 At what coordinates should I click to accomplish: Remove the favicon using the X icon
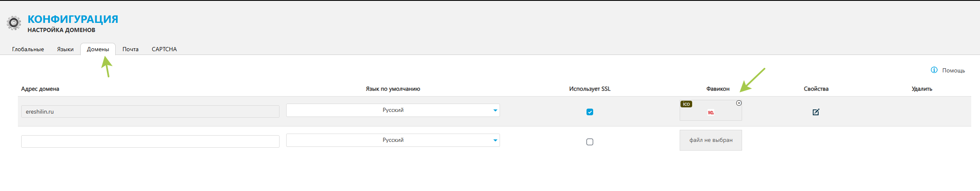tap(739, 103)
